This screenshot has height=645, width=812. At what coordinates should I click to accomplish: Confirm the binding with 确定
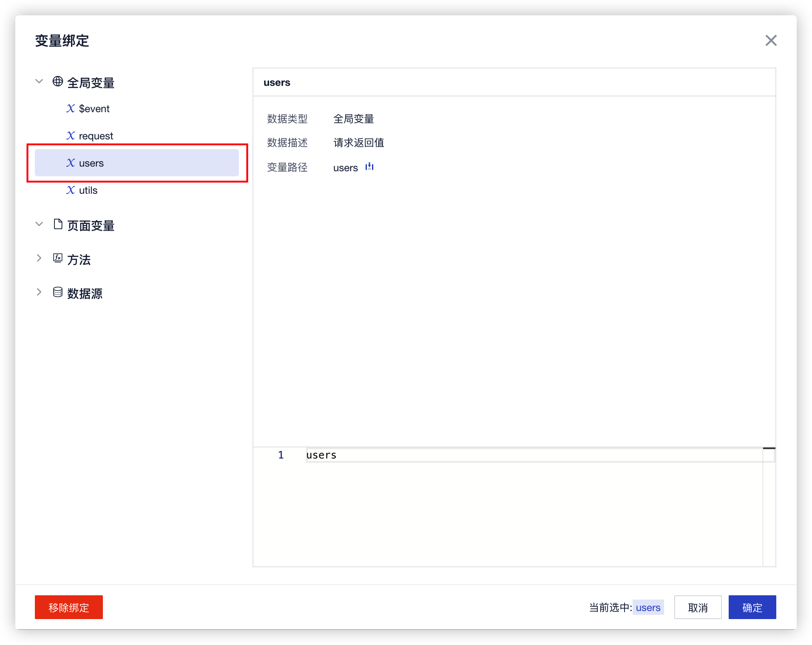[x=752, y=607]
